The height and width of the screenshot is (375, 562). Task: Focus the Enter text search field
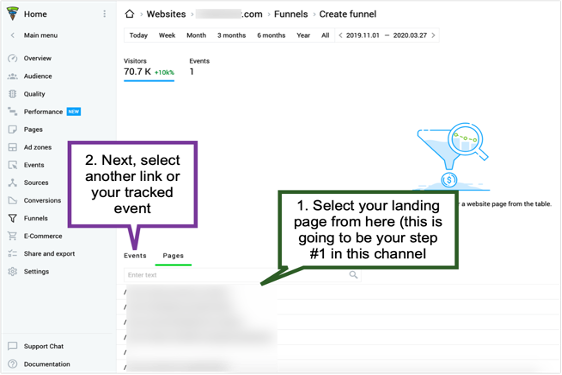(x=242, y=275)
